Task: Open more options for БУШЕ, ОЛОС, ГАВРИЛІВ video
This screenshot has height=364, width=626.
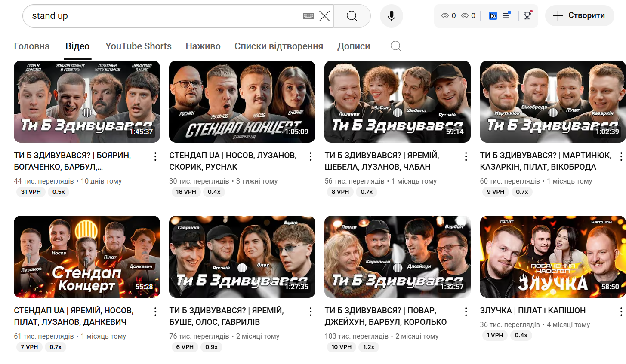Action: click(x=311, y=312)
